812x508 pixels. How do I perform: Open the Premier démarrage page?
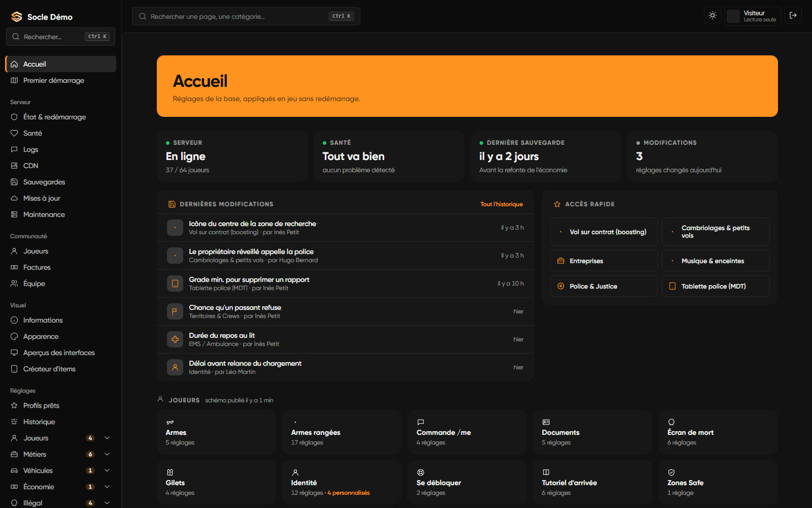[61, 80]
